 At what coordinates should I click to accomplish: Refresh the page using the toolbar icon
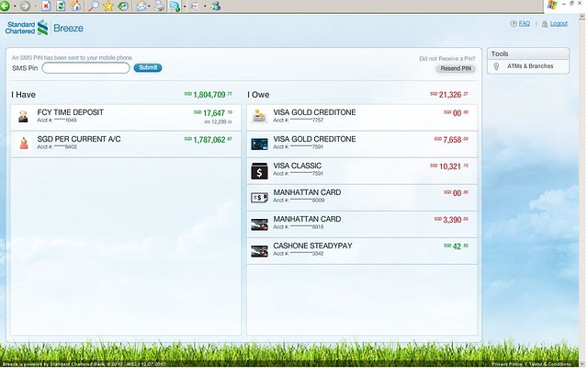pos(62,6)
